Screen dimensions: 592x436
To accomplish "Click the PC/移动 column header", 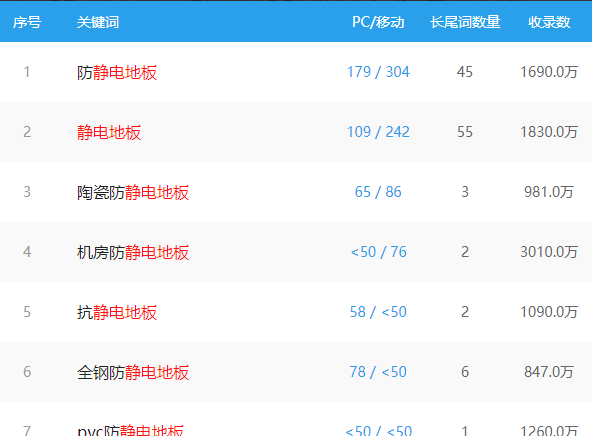I will 378,22.
